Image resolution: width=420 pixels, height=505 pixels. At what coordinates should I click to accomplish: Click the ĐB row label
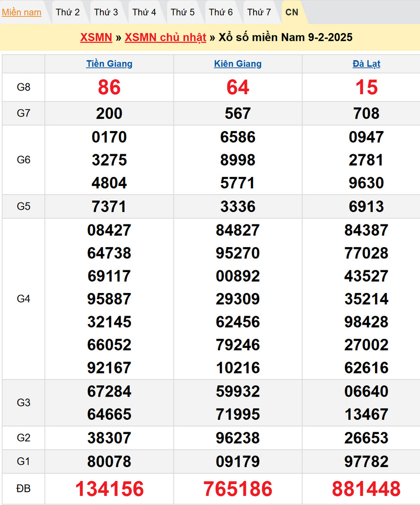24,489
